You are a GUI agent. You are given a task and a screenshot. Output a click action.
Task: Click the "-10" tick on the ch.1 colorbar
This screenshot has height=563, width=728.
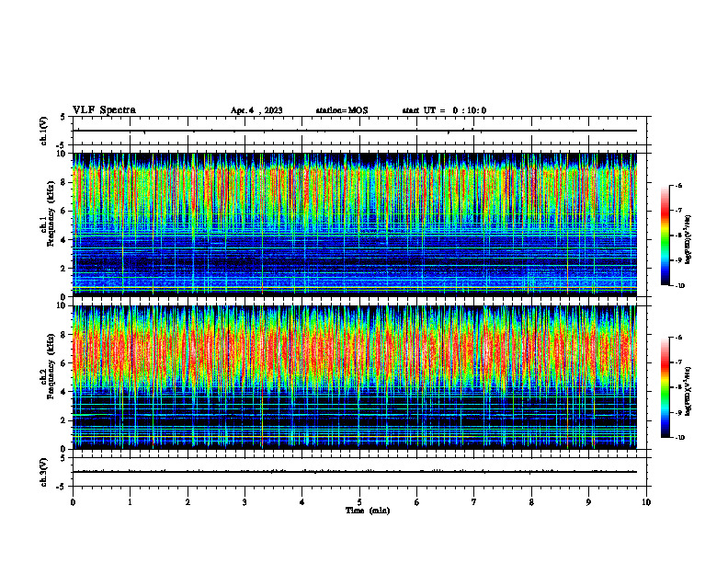tap(679, 286)
